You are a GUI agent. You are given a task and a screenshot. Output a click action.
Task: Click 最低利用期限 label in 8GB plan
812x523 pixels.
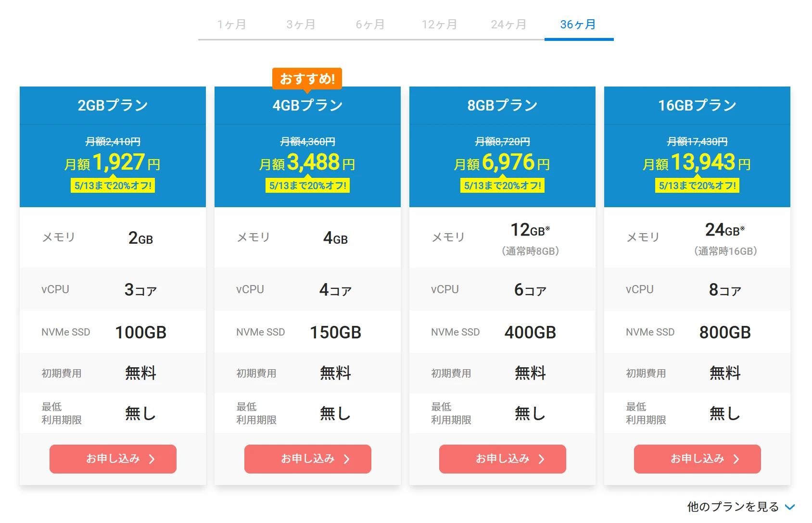pos(451,413)
